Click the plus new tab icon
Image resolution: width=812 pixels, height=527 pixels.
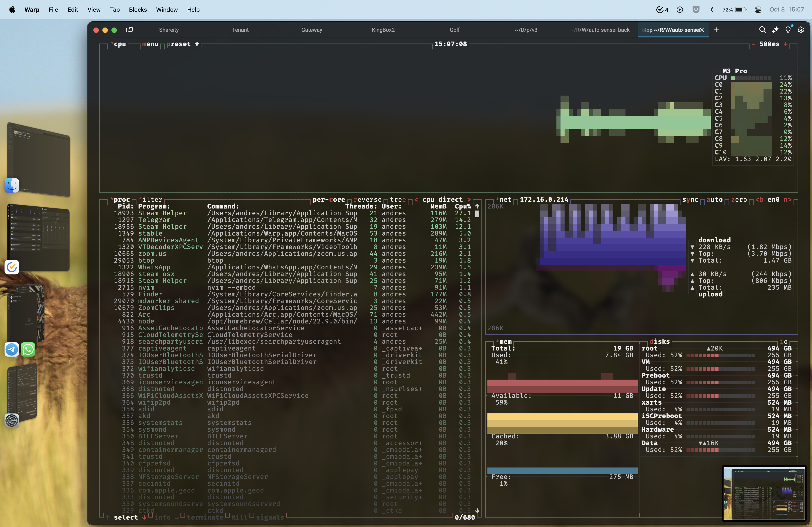pos(716,30)
